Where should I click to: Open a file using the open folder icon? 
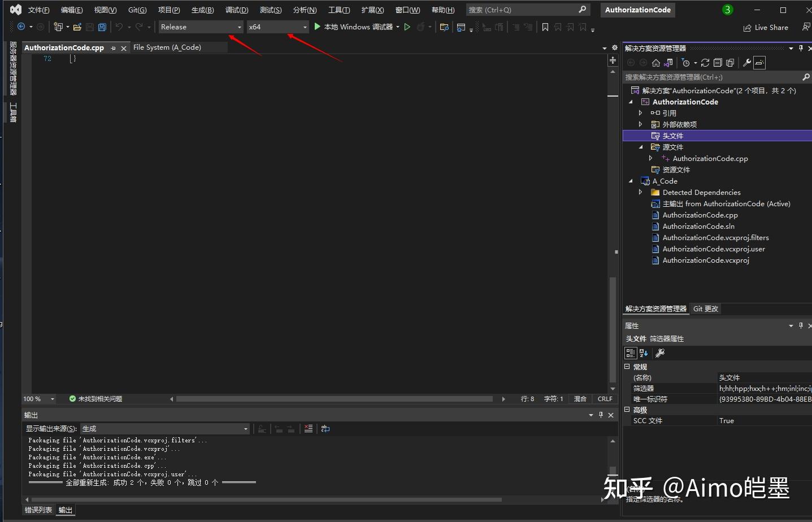pos(77,27)
